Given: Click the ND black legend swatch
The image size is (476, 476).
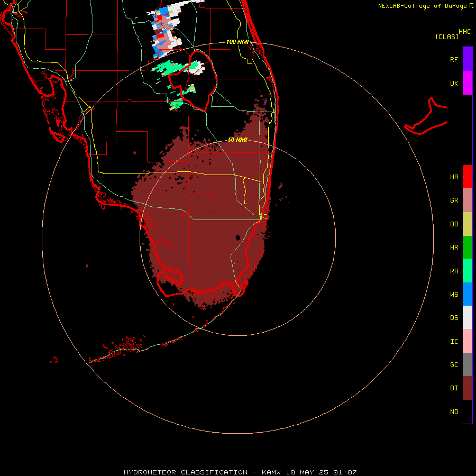Looking at the screenshot, I should coord(467,411).
